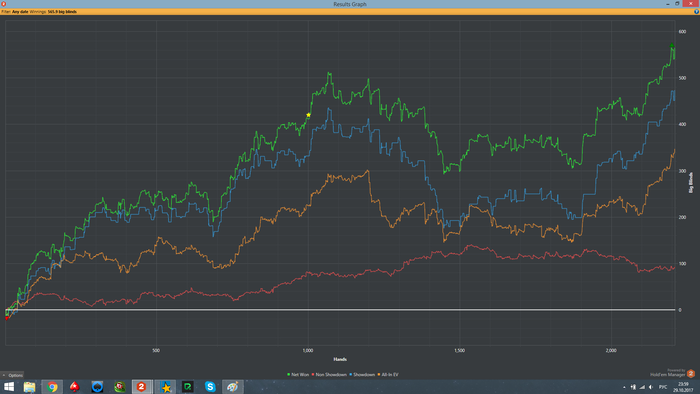Click the signal strength tray icon
Viewport: 700px width, 394px height.
[642, 387]
